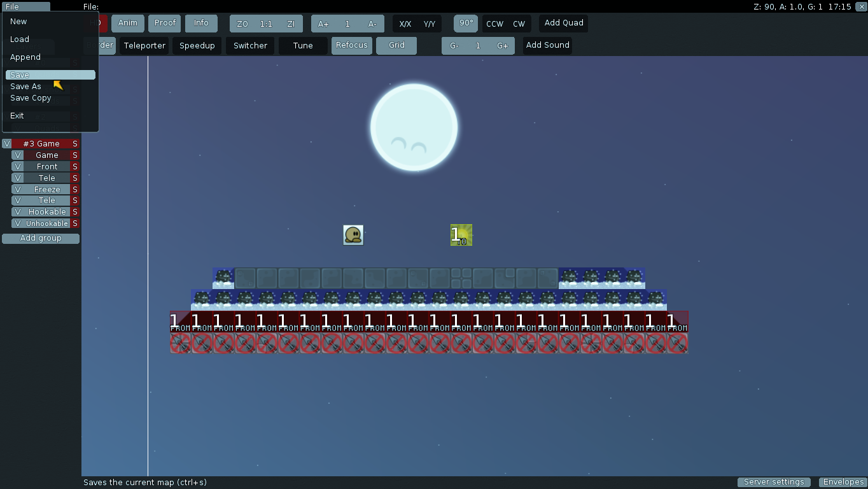Image resolution: width=868 pixels, height=489 pixels.
Task: Zoom out with the ZO button
Action: click(242, 24)
